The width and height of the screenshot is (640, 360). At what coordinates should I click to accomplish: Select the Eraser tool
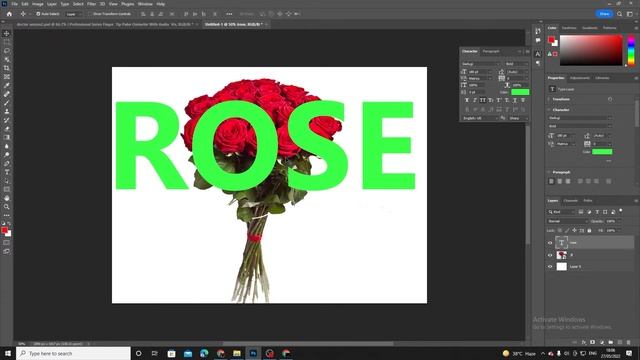[x=7, y=129]
